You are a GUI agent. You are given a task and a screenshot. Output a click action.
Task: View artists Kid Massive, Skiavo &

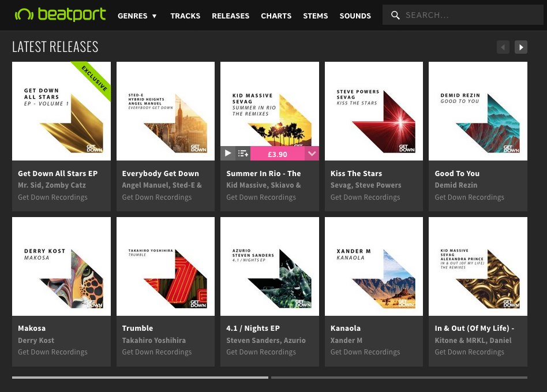click(263, 185)
